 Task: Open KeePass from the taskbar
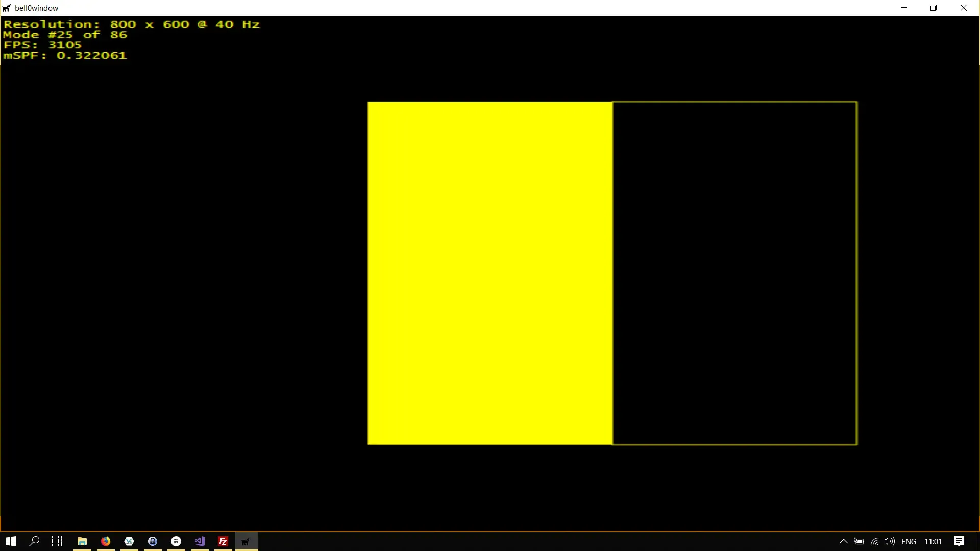[x=152, y=541]
